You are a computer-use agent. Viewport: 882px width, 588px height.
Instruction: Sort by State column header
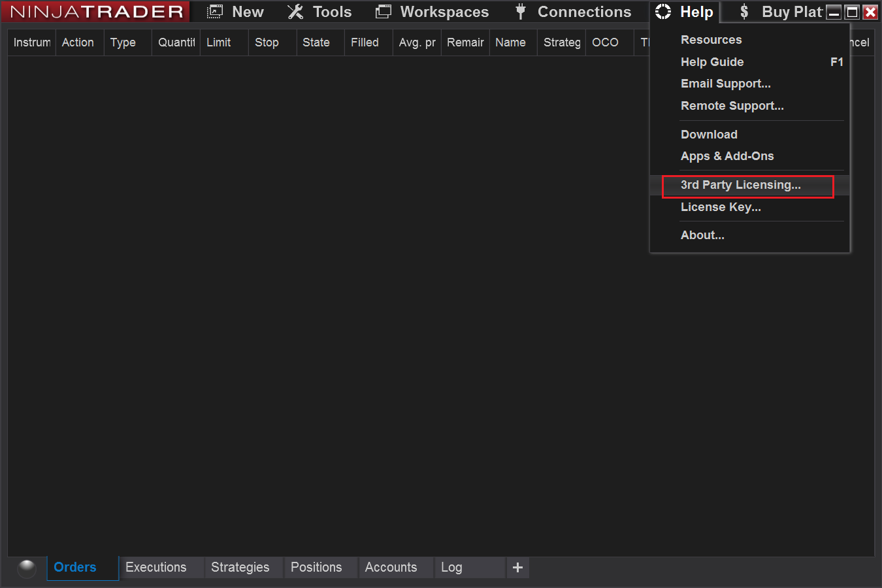(321, 42)
